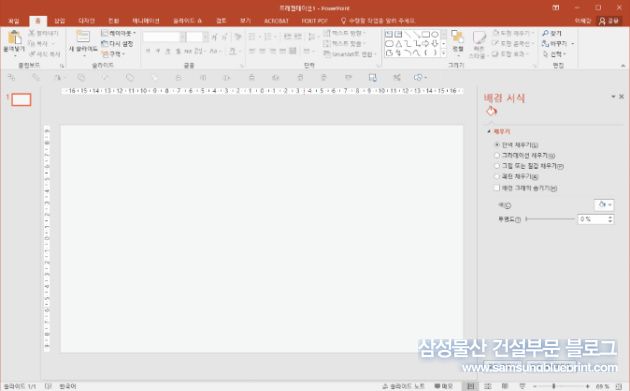
Task: Open the File (파일) tab
Action: click(14, 21)
